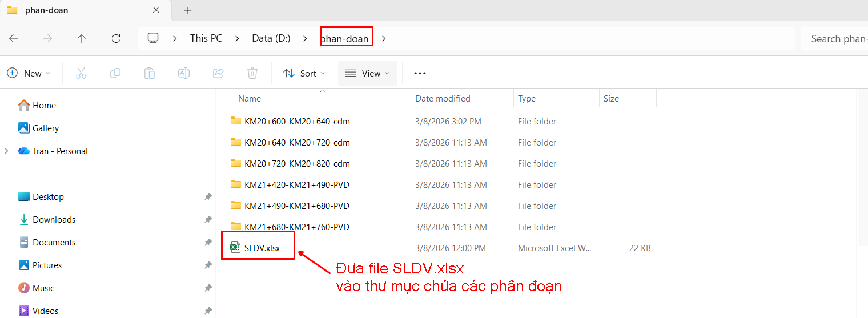Click the Rename icon in toolbar
868x318 pixels.
point(184,73)
